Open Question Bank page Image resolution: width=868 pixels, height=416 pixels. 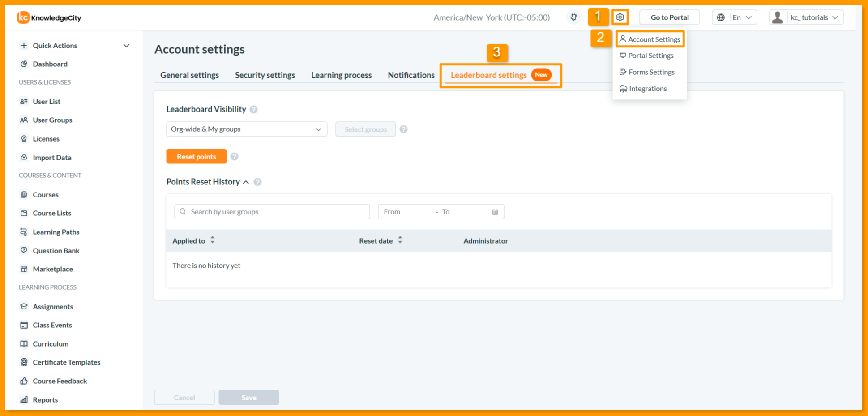coord(56,251)
